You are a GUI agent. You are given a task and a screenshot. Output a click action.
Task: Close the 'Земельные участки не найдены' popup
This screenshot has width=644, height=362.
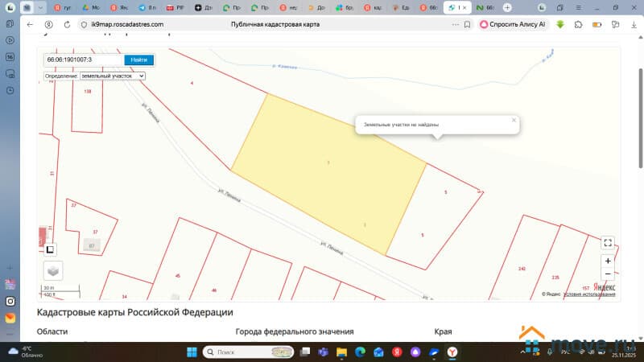[514, 120]
